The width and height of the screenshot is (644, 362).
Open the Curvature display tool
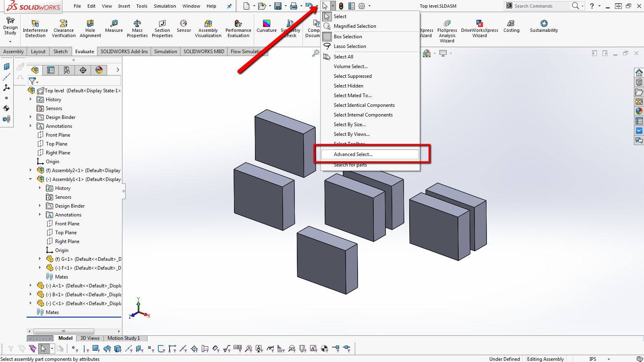[x=267, y=26]
